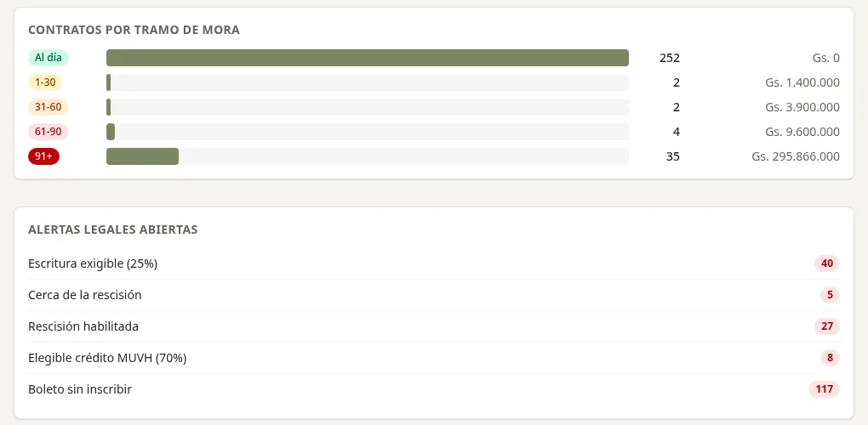Image resolution: width=868 pixels, height=425 pixels.
Task: Click the contract count 252
Action: point(669,58)
